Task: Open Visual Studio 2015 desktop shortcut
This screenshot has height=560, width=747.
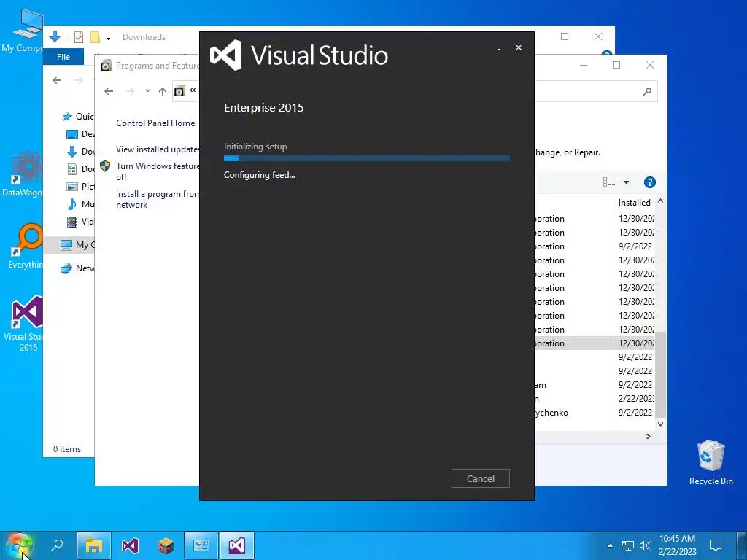Action: (x=24, y=324)
